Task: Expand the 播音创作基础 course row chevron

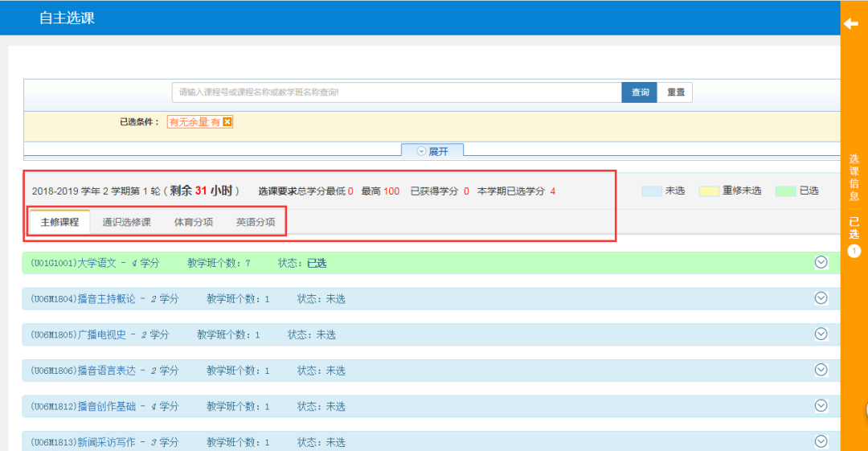Action: [x=821, y=405]
